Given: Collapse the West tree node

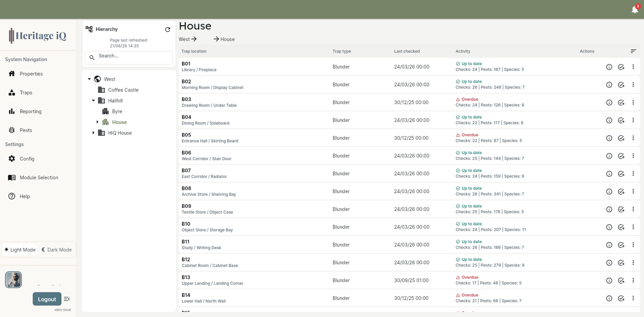Looking at the screenshot, I should [89, 79].
